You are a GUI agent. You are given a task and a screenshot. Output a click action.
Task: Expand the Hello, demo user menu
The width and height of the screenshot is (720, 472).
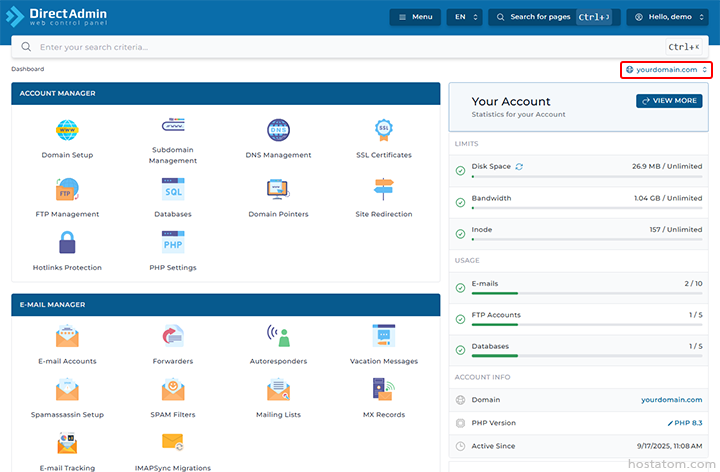667,17
